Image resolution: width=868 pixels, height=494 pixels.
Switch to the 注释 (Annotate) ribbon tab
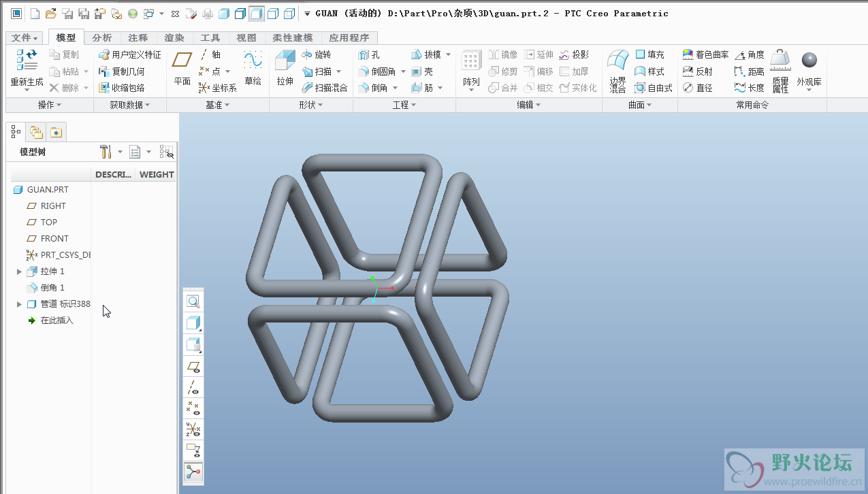pos(138,38)
